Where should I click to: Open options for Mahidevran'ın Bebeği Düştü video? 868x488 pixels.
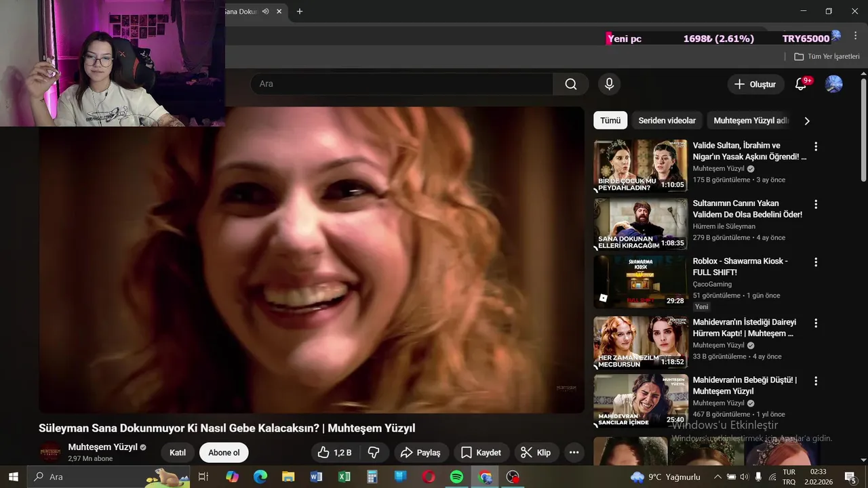click(x=816, y=381)
